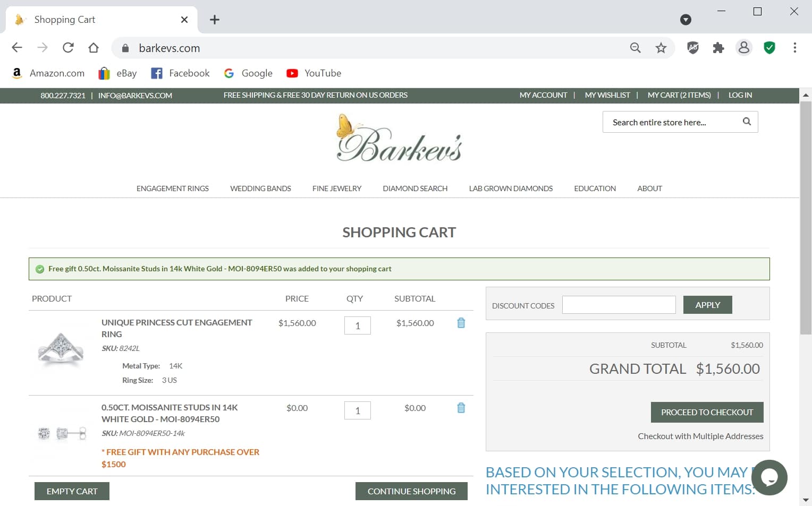The height and width of the screenshot is (506, 812).
Task: Open the Diamond Search menu
Action: click(x=415, y=188)
